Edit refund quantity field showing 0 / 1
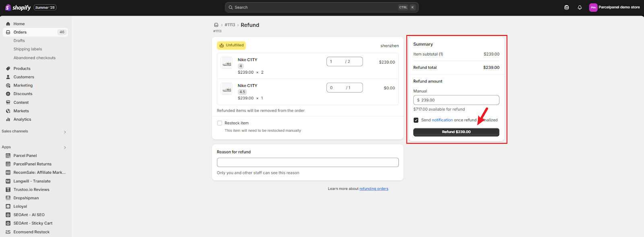This screenshot has height=237, width=644. click(x=345, y=88)
